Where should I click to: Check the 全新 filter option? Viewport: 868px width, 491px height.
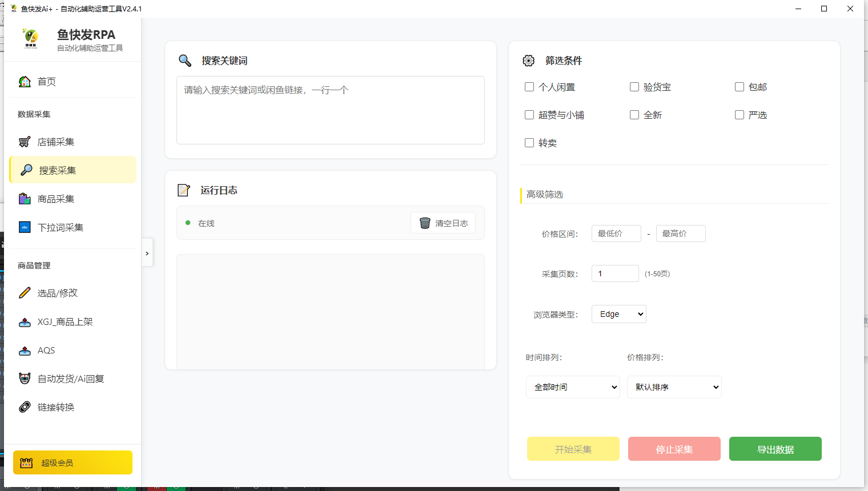tap(634, 115)
